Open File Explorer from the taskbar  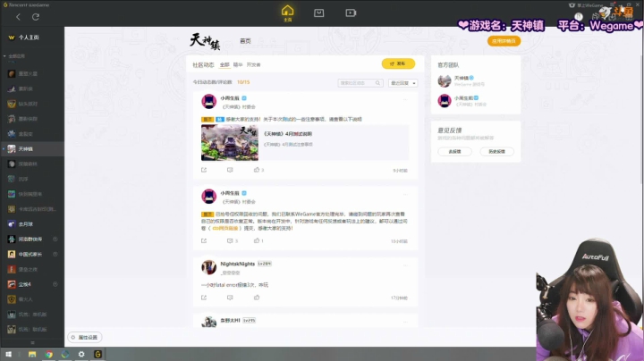click(x=32, y=354)
